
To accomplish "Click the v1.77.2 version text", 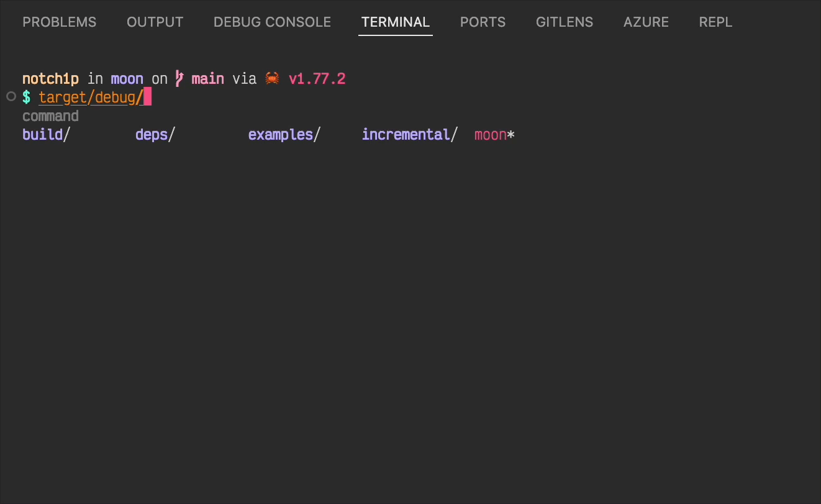I will (x=317, y=78).
